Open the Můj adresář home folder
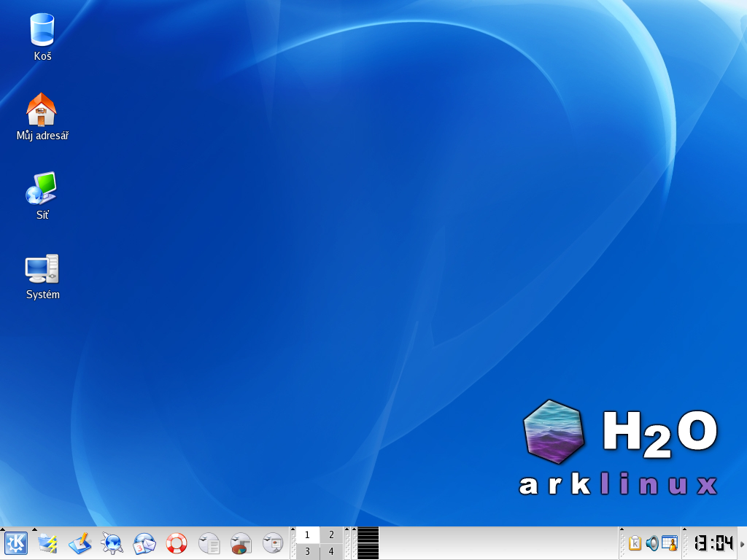 (x=42, y=109)
